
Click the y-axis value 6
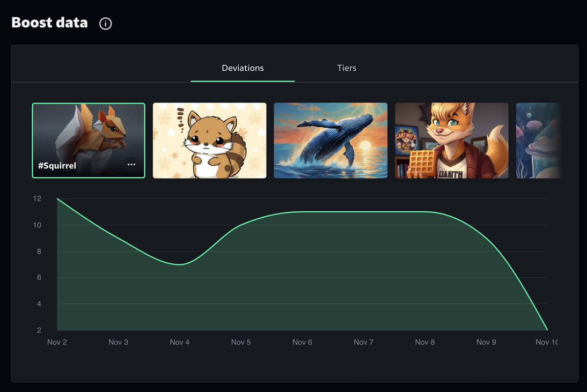pos(39,278)
